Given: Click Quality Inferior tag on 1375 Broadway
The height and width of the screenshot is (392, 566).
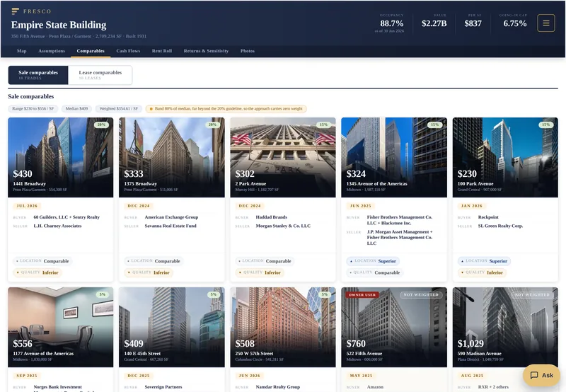Looking at the screenshot, I should (x=149, y=272).
